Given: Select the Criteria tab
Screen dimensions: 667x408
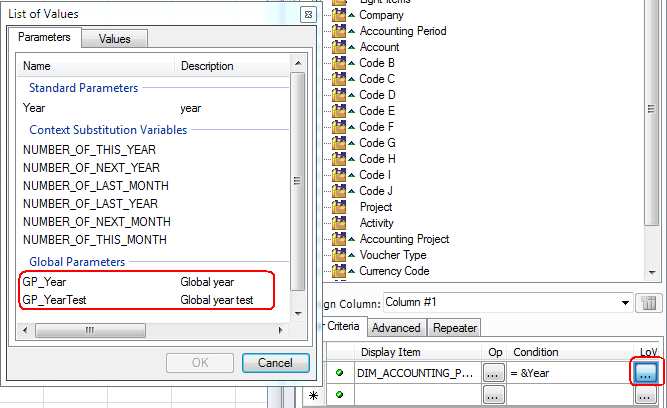Looking at the screenshot, I should [343, 326].
